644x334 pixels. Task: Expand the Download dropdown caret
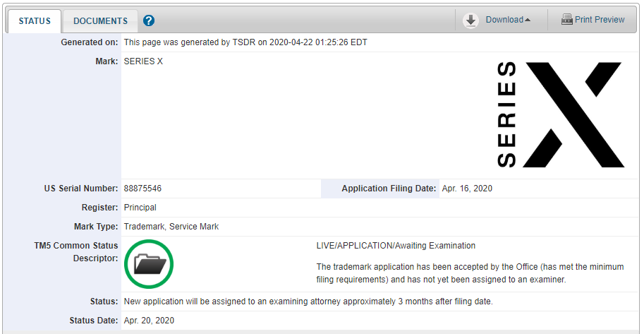pyautogui.click(x=528, y=20)
